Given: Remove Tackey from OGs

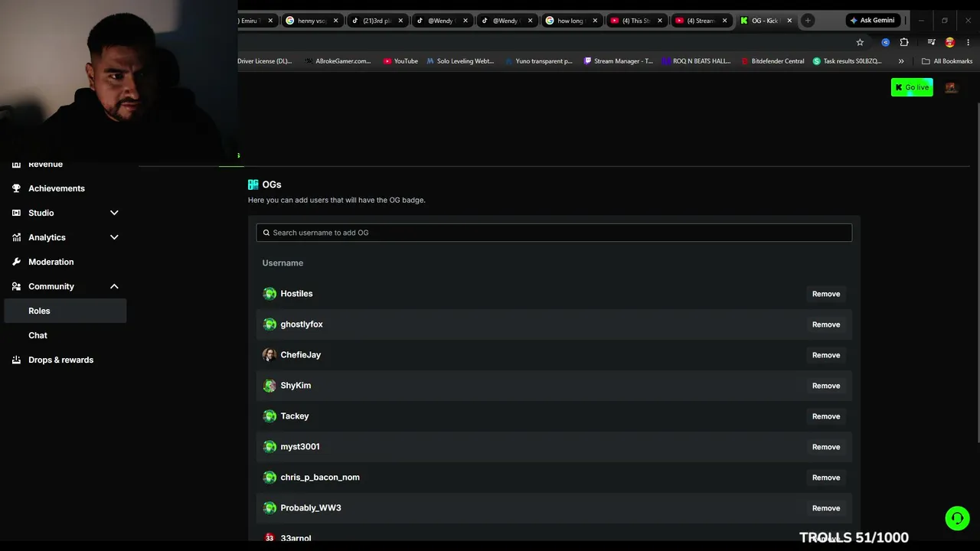Looking at the screenshot, I should tap(826, 416).
